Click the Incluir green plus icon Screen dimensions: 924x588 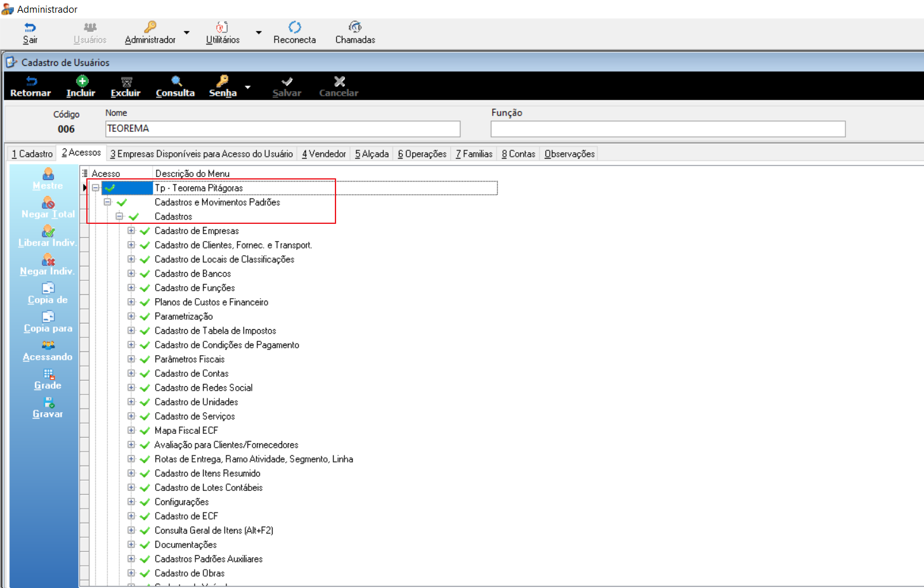[x=82, y=81]
